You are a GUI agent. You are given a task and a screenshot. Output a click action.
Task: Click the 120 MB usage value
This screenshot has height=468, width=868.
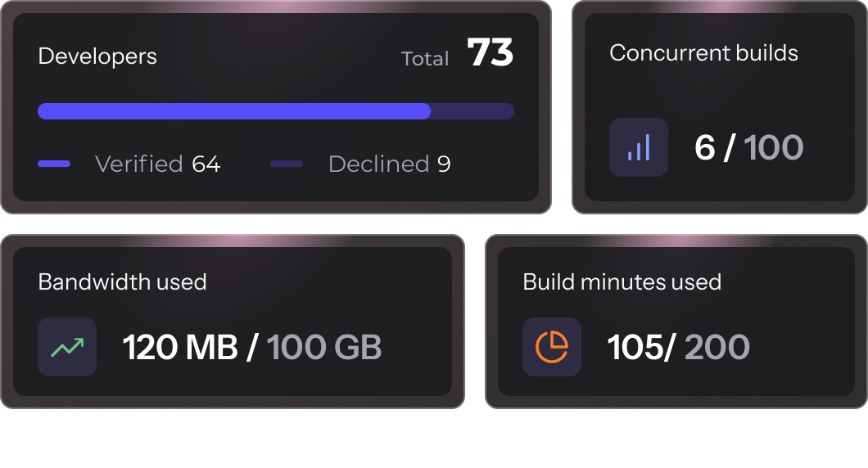point(180,348)
